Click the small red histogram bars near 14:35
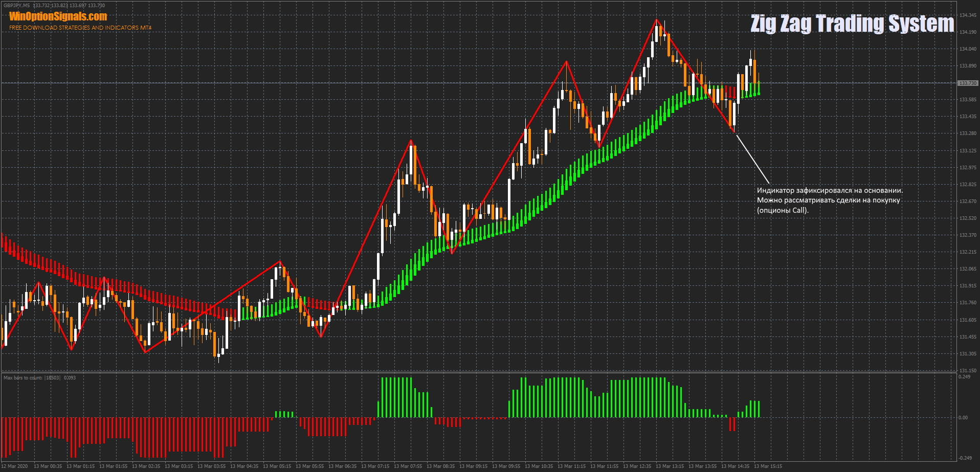This screenshot has width=980, height=472. [732, 424]
